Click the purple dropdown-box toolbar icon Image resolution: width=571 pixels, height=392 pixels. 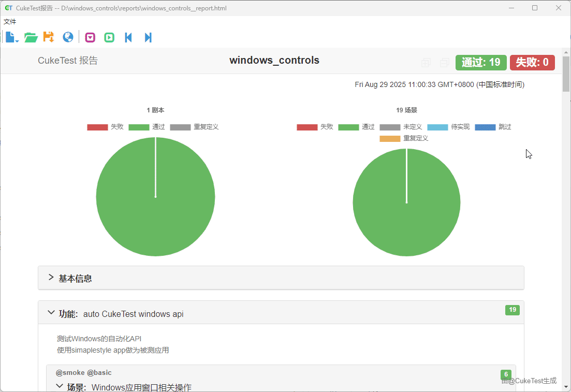pyautogui.click(x=91, y=37)
